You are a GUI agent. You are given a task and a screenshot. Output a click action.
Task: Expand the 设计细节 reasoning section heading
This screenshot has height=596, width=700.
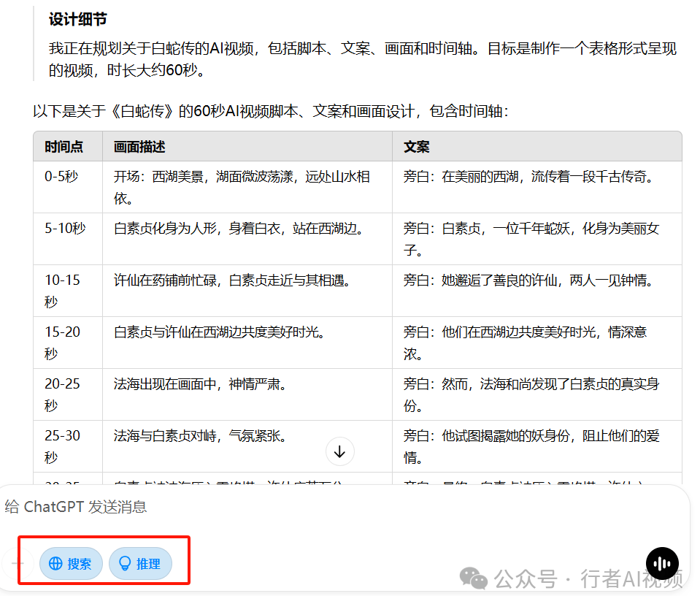click(78, 20)
